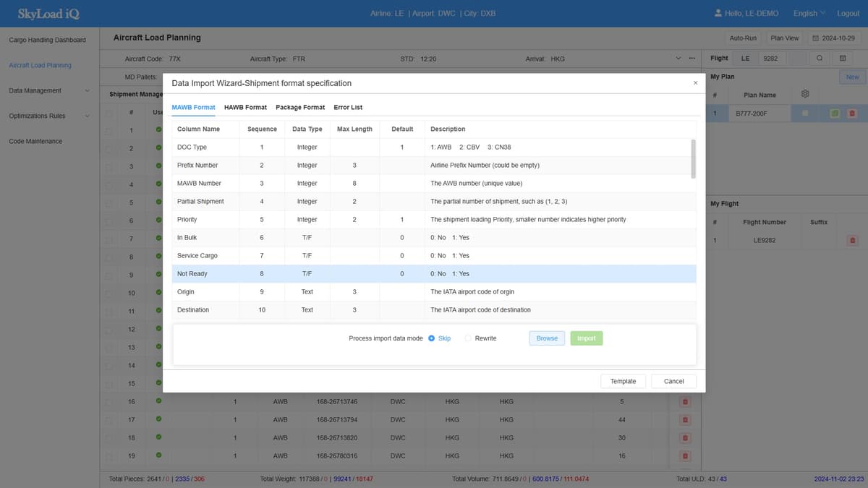Click the flight search magnifier icon
This screenshot has height=488, width=868.
[x=820, y=58]
